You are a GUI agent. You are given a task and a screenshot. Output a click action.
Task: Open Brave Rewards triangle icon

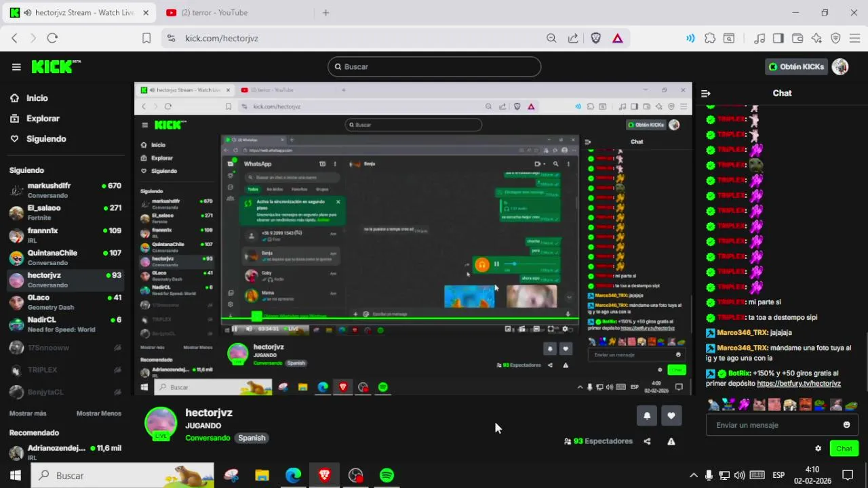(618, 38)
